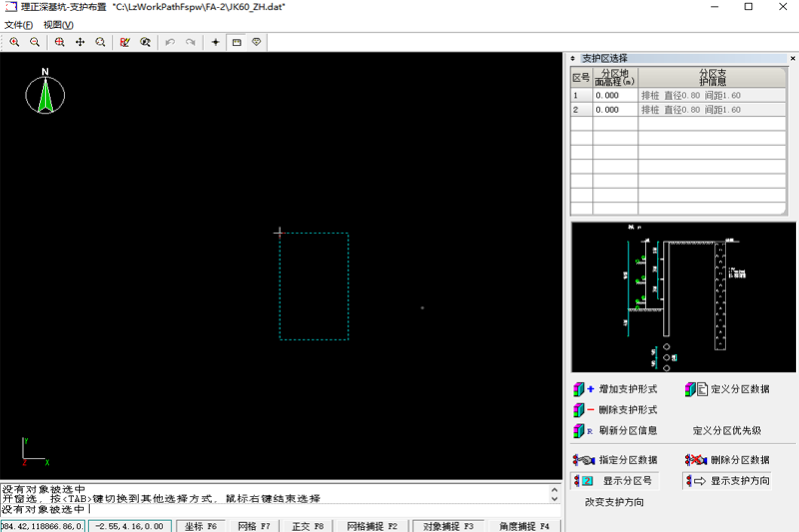The image size is (799, 532).
Task: Click the undo arrow icon
Action: coord(170,42)
